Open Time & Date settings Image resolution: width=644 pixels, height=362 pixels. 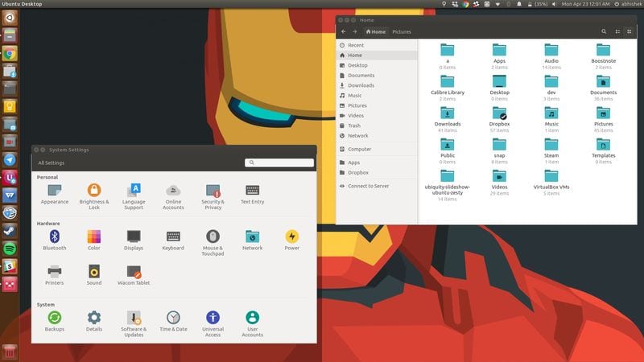point(173,321)
